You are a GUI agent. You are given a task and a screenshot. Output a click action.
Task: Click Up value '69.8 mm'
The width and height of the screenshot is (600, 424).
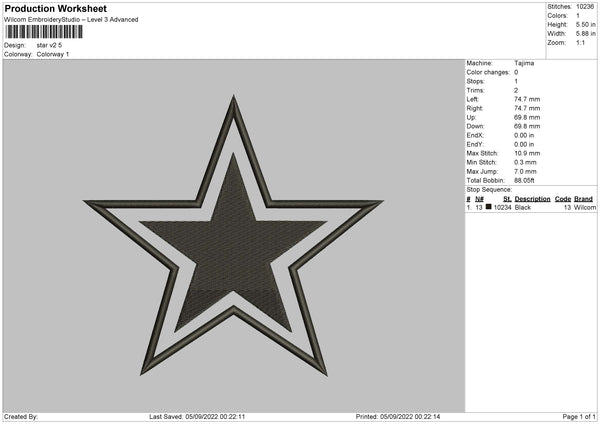coord(527,117)
